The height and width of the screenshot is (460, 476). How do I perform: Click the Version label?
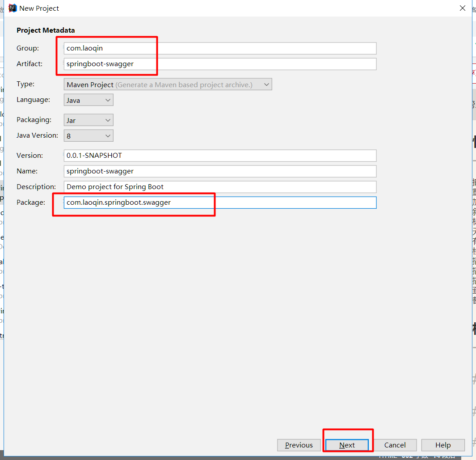coord(29,155)
